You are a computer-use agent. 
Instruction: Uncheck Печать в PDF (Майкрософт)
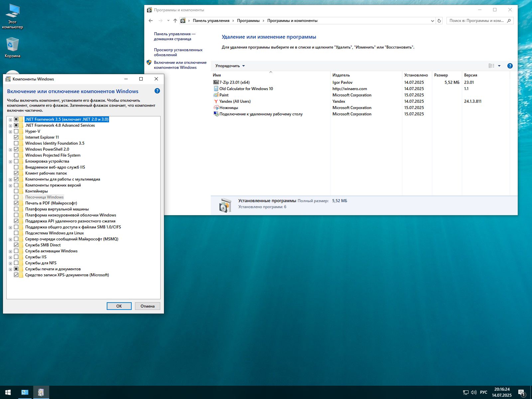(16, 203)
